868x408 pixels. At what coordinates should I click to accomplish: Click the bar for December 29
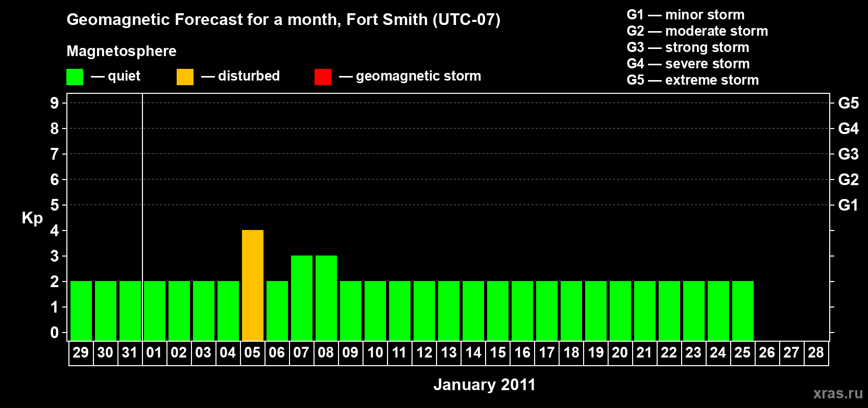[x=81, y=311]
